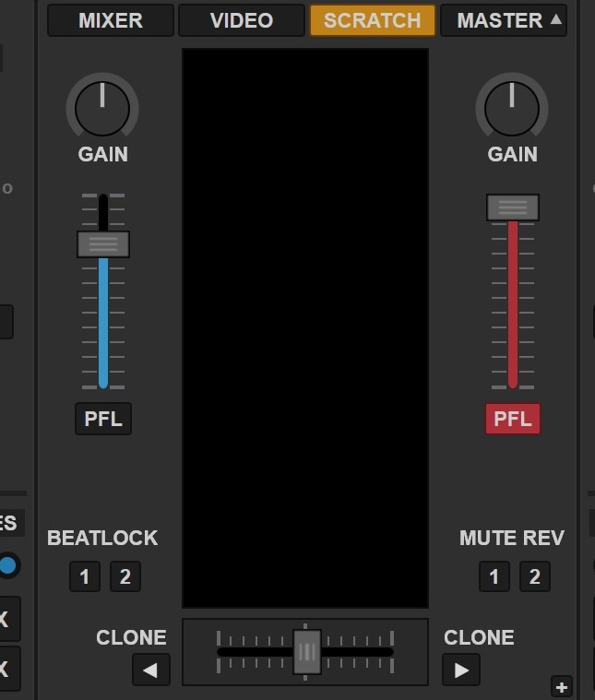Switch to the MIXER tab
The image size is (595, 700).
[111, 20]
